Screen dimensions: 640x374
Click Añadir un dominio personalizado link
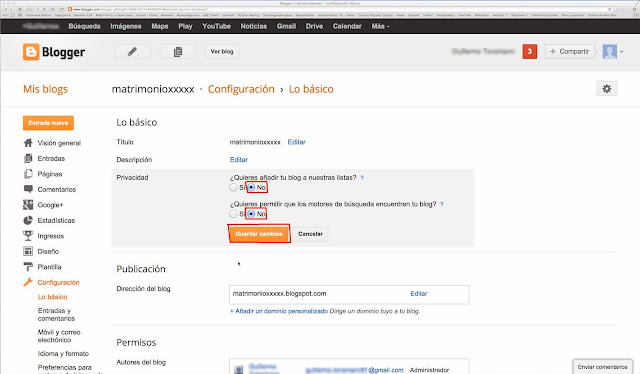pos(279,311)
